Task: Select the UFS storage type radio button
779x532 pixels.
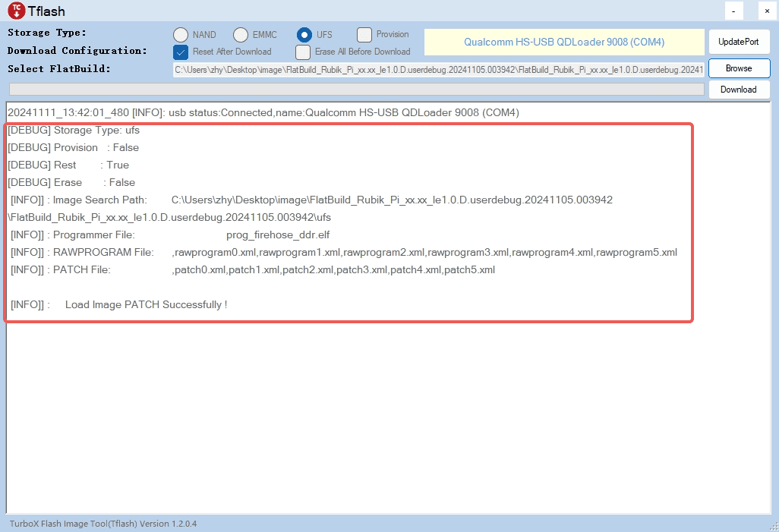Action: coord(304,35)
